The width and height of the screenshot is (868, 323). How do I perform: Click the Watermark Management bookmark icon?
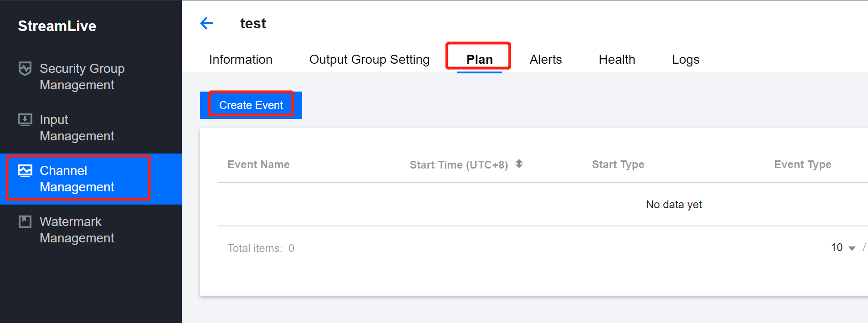25,222
